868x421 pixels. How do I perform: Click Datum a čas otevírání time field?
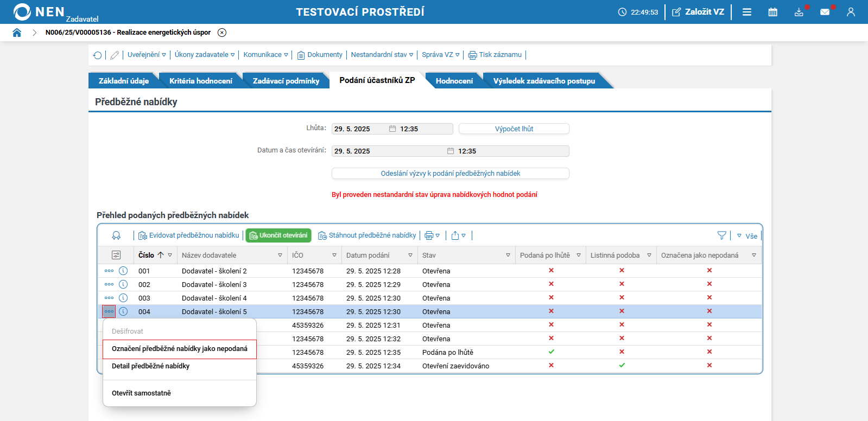pyautogui.click(x=512, y=151)
